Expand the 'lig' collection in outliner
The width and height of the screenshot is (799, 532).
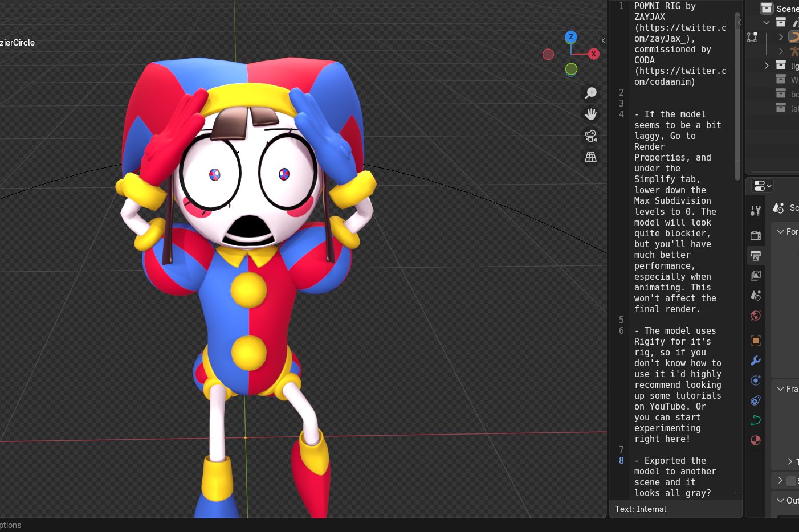[767, 66]
